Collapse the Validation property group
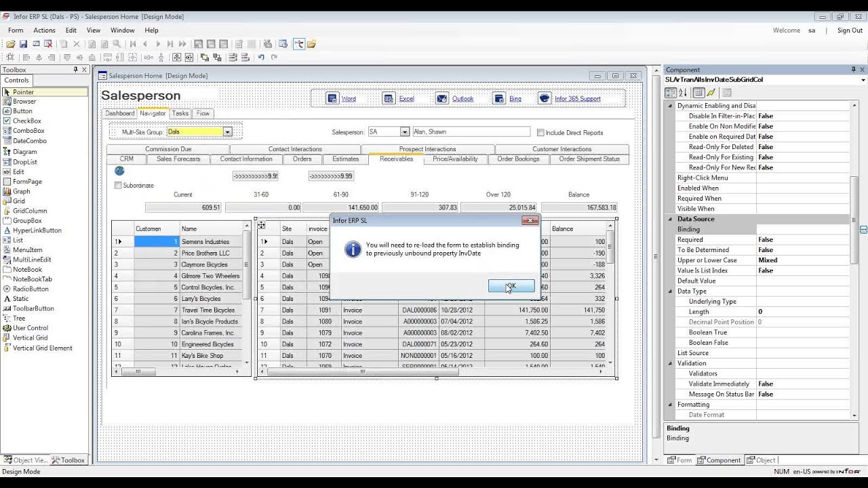 (671, 363)
